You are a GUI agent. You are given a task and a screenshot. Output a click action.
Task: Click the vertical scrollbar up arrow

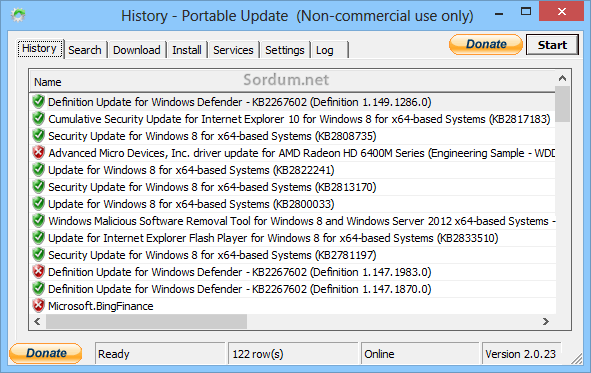click(563, 78)
